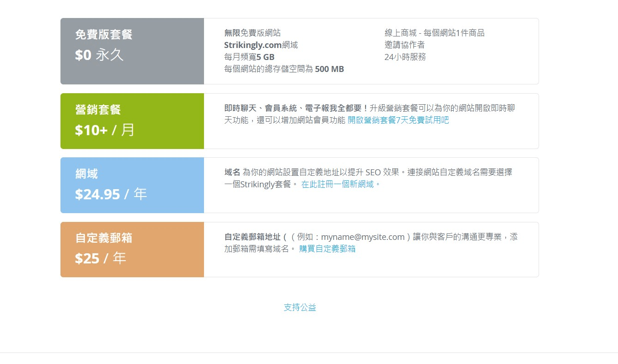Select the blue 網域 plan card
The image size is (618, 364).
pos(132,185)
